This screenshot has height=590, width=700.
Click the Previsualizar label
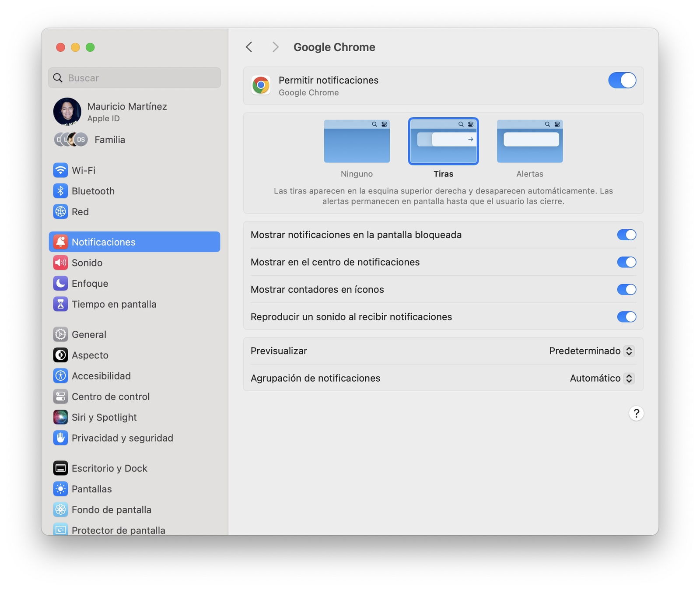point(279,351)
